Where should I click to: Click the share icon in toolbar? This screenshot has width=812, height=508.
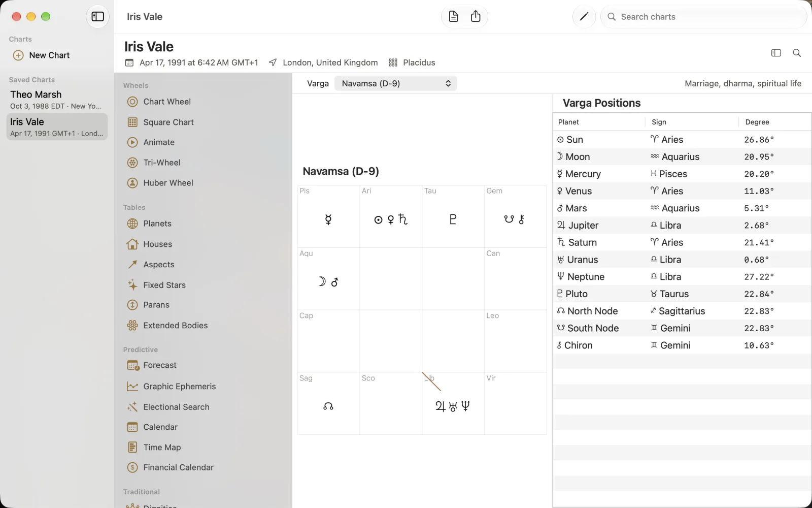point(476,17)
